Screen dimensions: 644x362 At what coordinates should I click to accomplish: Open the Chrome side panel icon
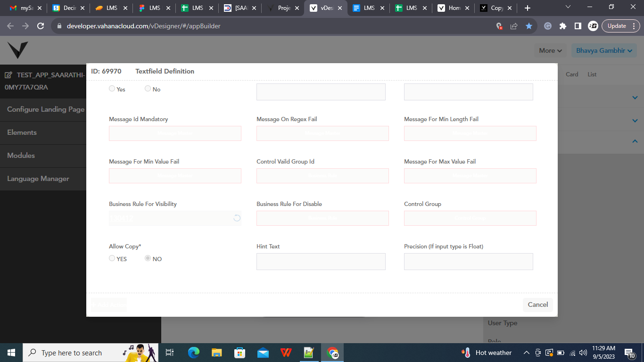578,26
